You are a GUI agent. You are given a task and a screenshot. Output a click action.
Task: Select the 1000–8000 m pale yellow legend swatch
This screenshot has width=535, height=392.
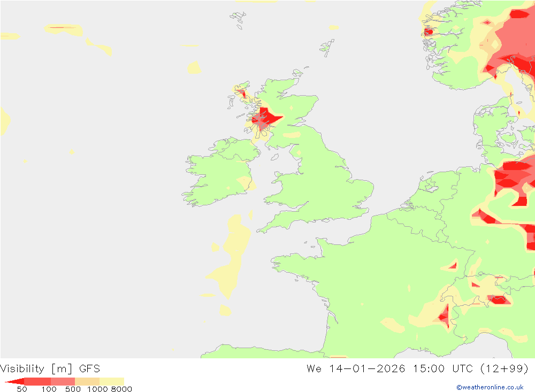pyautogui.click(x=112, y=381)
